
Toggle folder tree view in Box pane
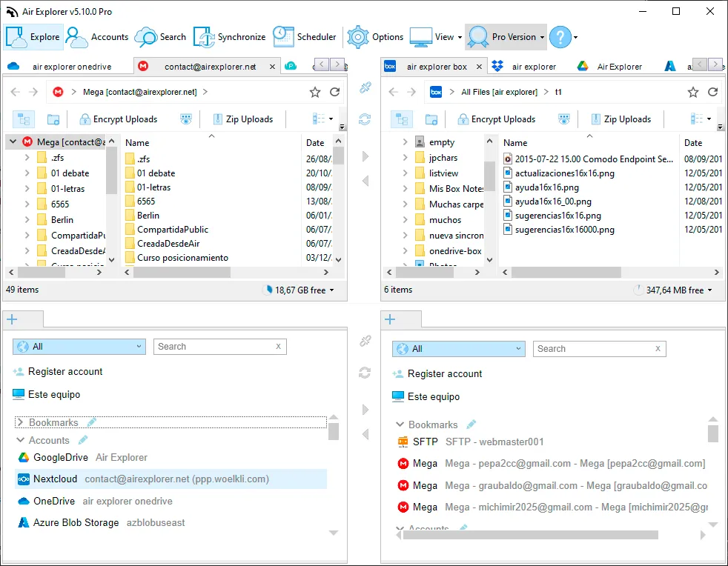(x=402, y=119)
